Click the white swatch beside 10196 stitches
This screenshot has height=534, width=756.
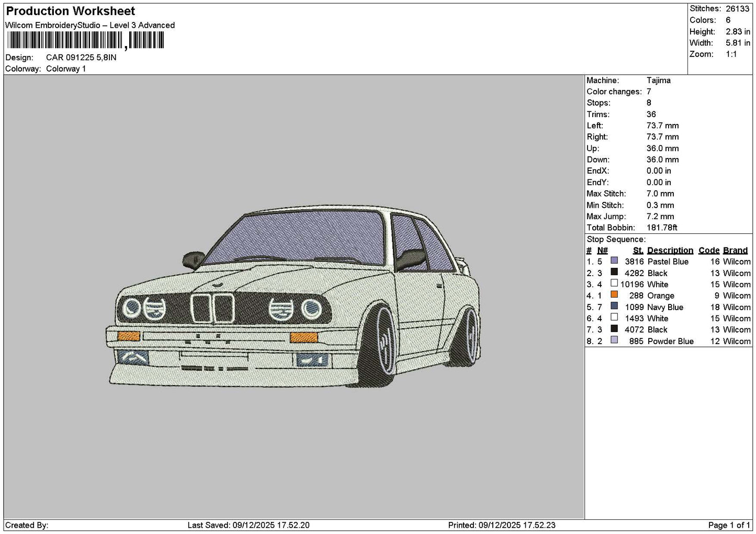click(x=614, y=283)
